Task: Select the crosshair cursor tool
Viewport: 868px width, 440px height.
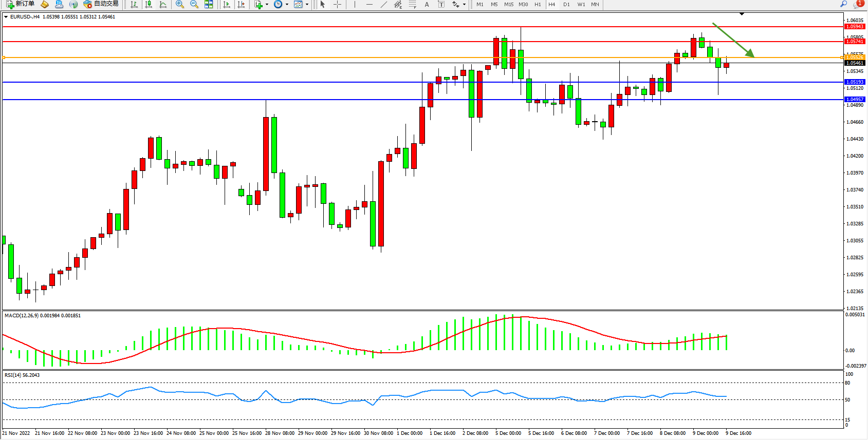Action: [337, 4]
